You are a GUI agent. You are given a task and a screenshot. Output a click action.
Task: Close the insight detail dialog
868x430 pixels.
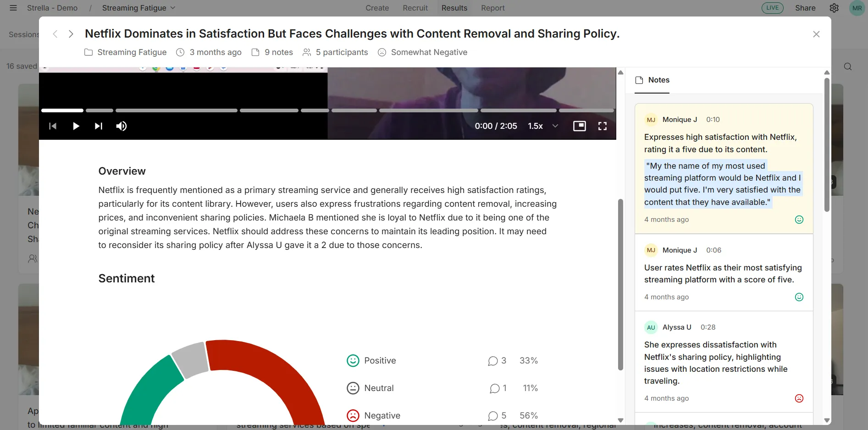[x=816, y=34]
